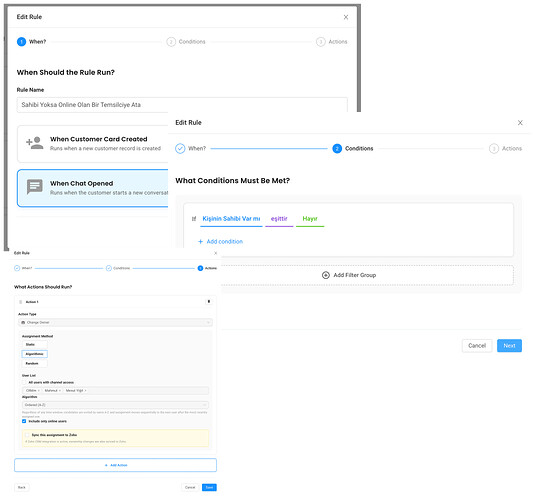This screenshot has width=535, height=499.
Task: Click the 'What Conditions Must Be Met?' heading
Action: tap(232, 181)
